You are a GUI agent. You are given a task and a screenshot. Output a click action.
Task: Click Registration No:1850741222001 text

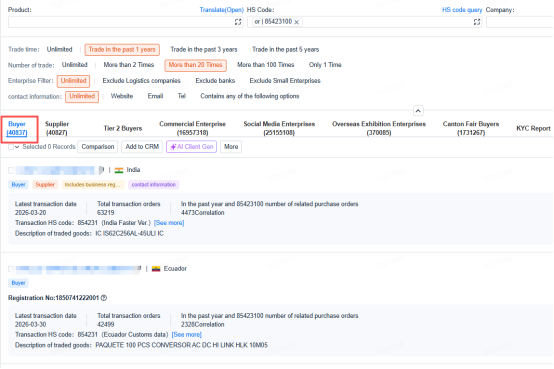[x=54, y=298]
